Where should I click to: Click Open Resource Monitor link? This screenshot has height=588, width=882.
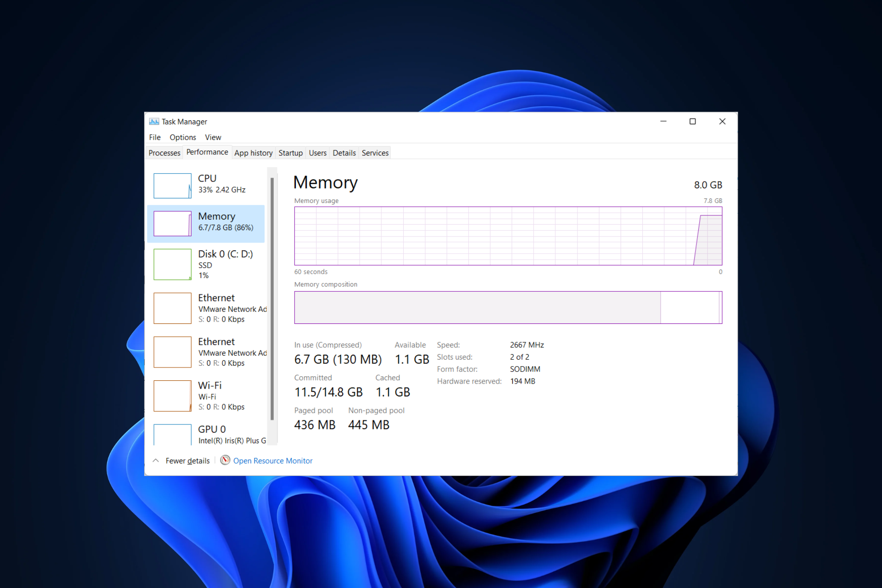pyautogui.click(x=273, y=461)
